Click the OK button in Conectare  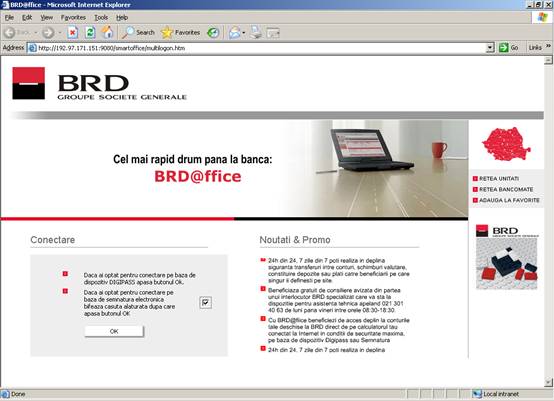click(114, 331)
